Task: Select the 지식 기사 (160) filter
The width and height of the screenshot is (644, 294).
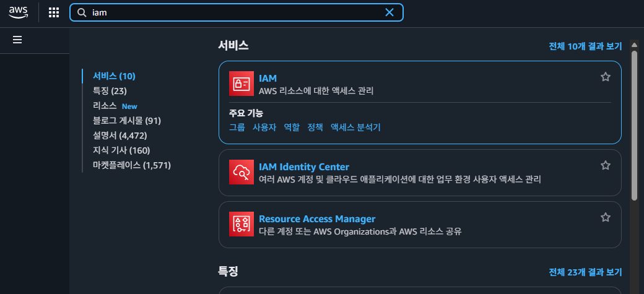Action: [121, 150]
